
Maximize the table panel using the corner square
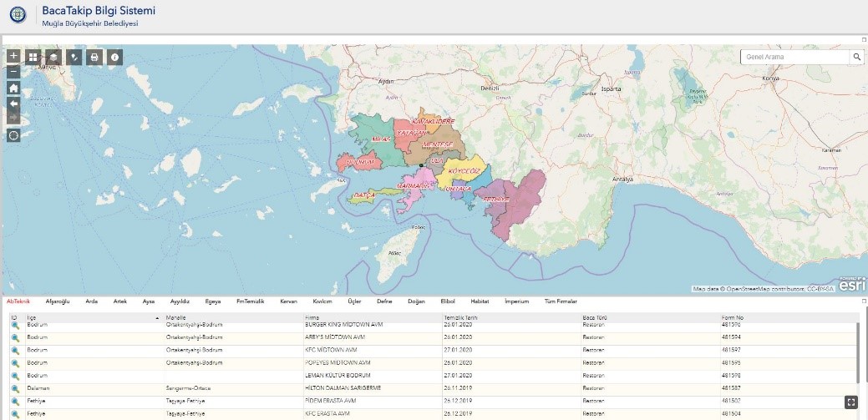(864, 301)
